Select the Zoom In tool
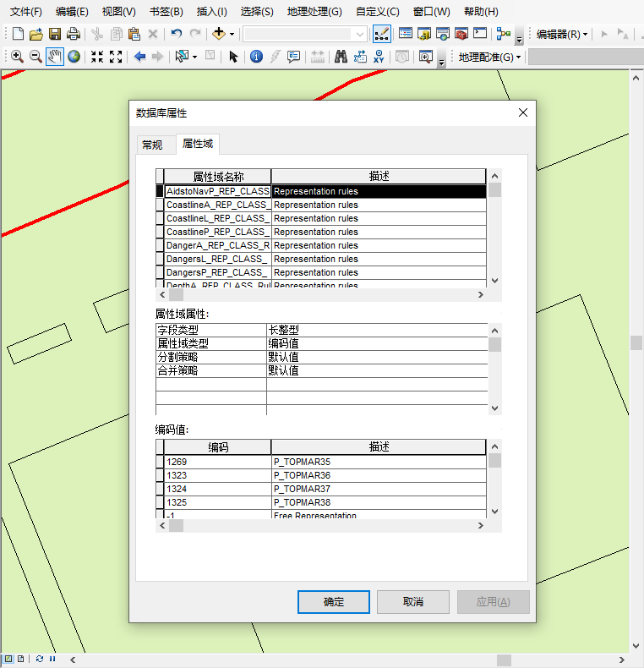Image resolution: width=644 pixels, height=668 pixels. click(17, 57)
